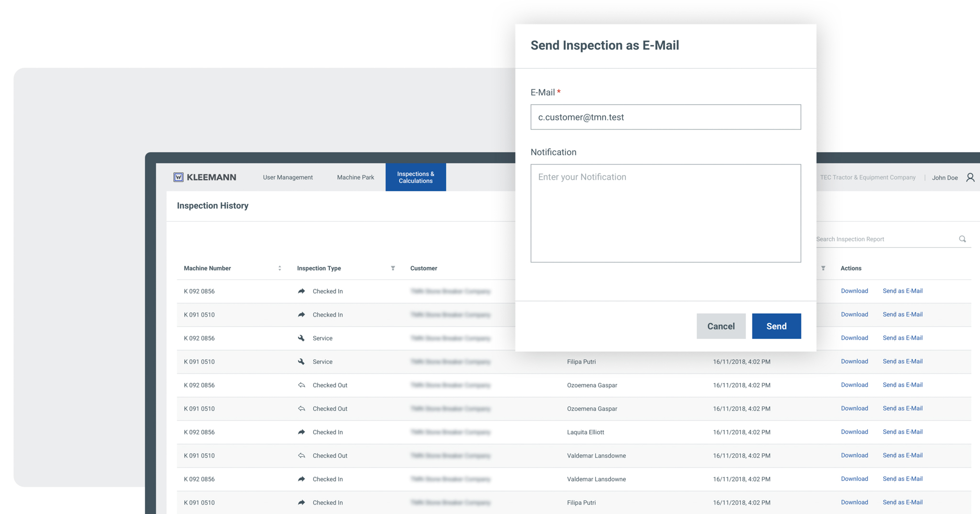Click the filter icon beside Actions column

pyautogui.click(x=823, y=268)
